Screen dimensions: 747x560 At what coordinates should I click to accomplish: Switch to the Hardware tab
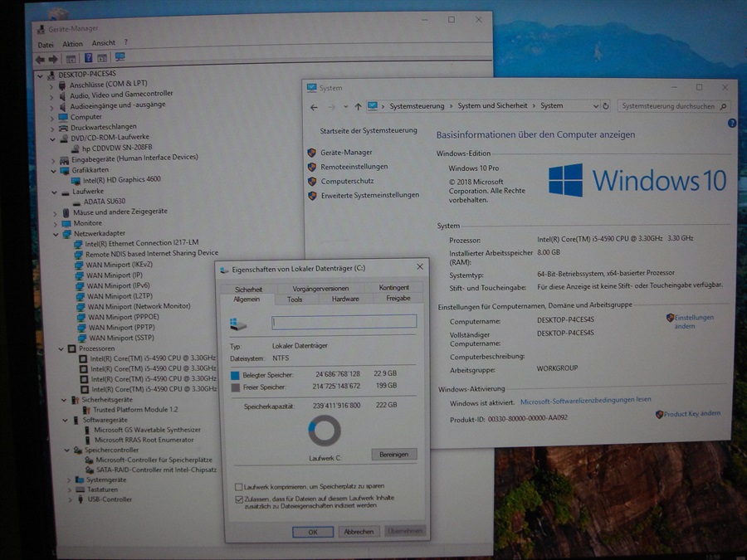[x=345, y=299]
